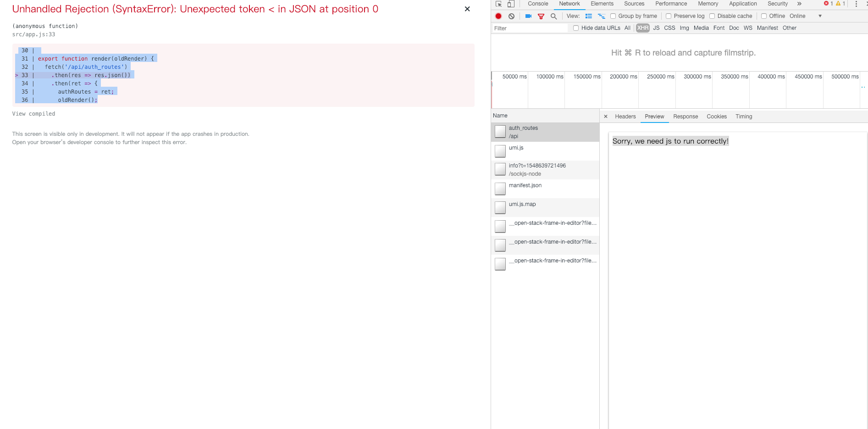
Task: Open the Online throttling dropdown
Action: pyautogui.click(x=806, y=16)
